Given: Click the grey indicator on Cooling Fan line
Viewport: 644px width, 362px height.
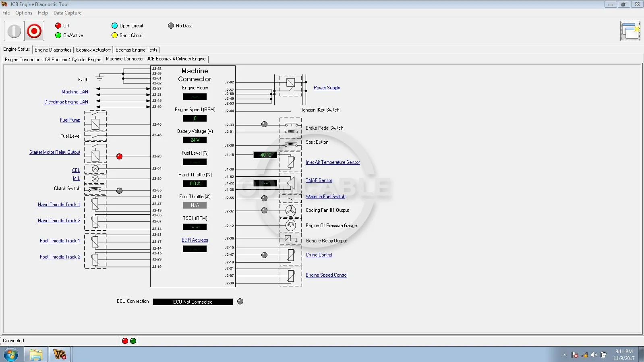Looking at the screenshot, I should 264,210.
